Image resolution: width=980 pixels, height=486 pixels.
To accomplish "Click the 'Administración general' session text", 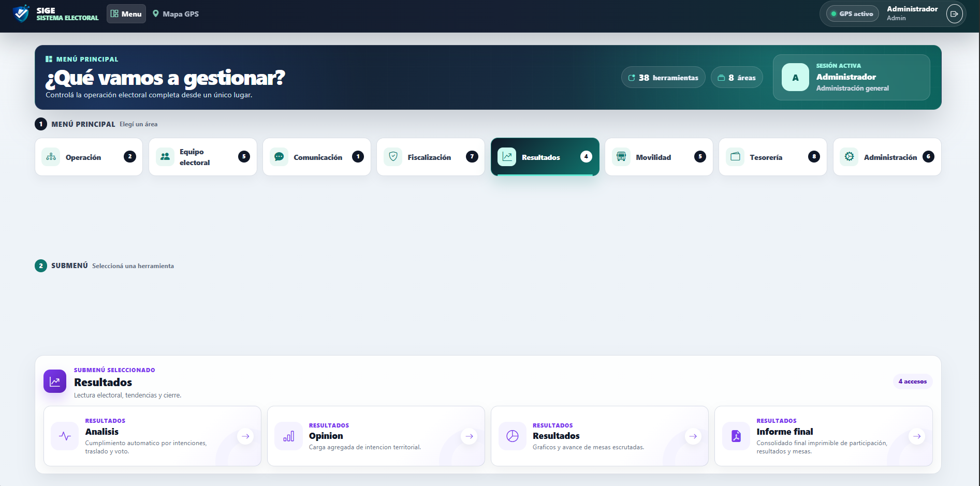I will pyautogui.click(x=852, y=89).
